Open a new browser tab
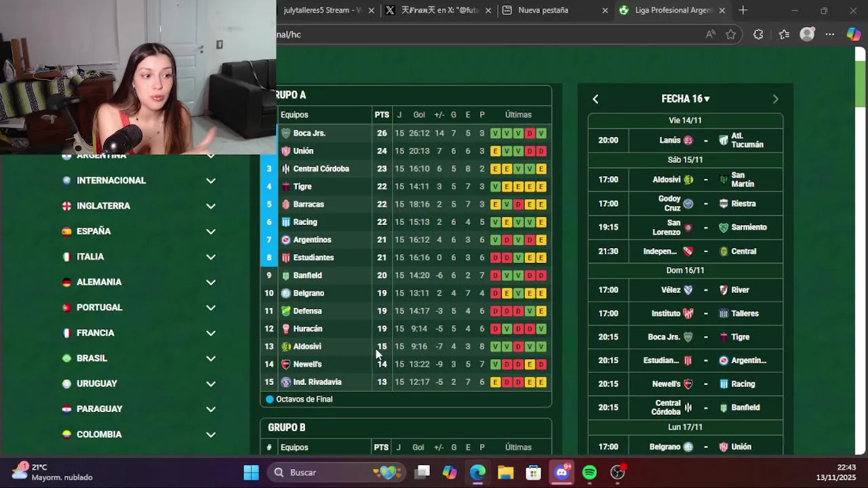The width and height of the screenshot is (868, 488). click(743, 10)
